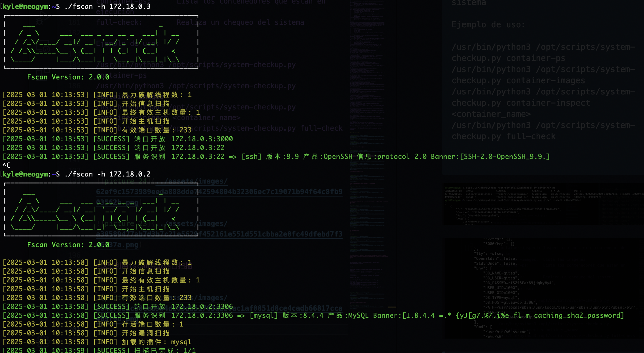Click the '[mysql]' service identification tag

click(264, 315)
